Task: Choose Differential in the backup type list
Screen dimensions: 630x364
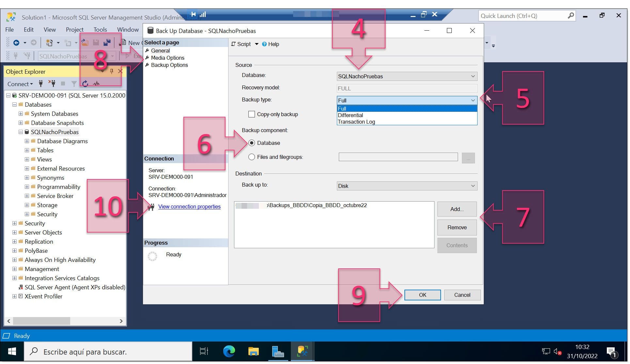Action: tap(407, 115)
